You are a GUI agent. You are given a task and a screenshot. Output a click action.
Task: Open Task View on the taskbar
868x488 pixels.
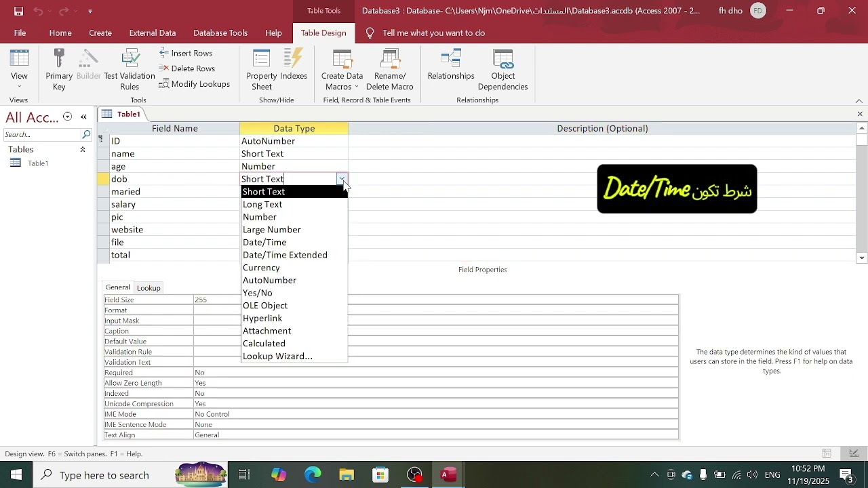244,475
